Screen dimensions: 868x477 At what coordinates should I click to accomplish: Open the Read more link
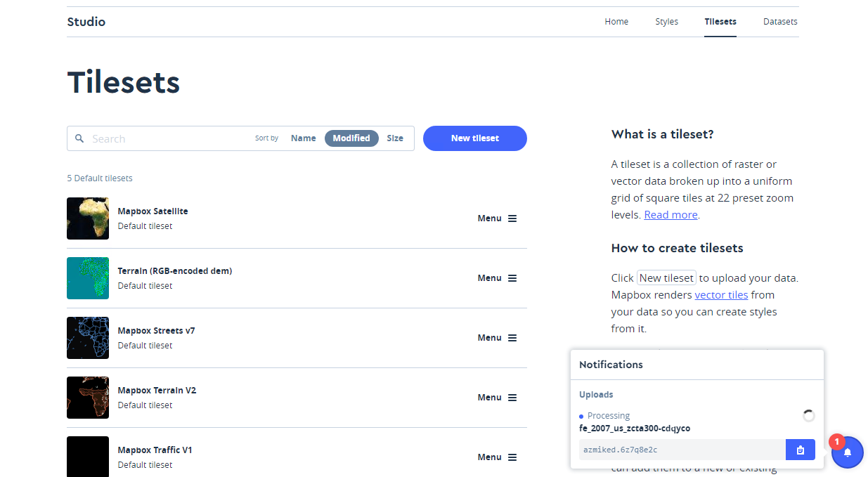pyautogui.click(x=671, y=215)
